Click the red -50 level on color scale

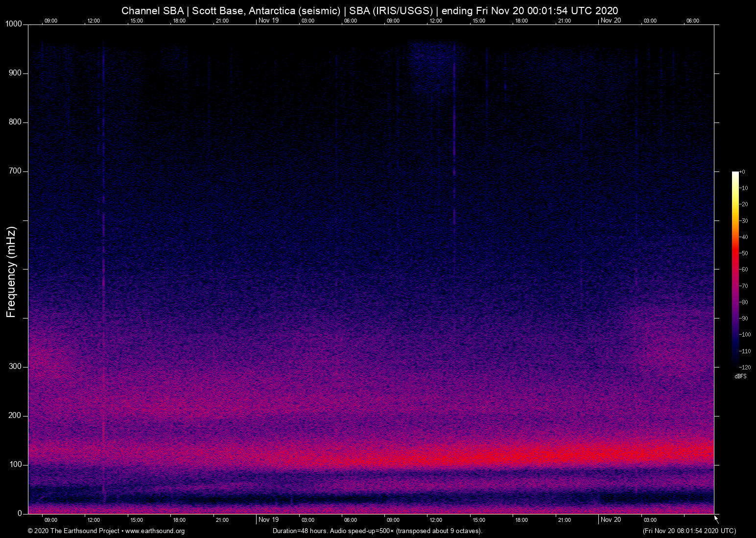(735, 253)
